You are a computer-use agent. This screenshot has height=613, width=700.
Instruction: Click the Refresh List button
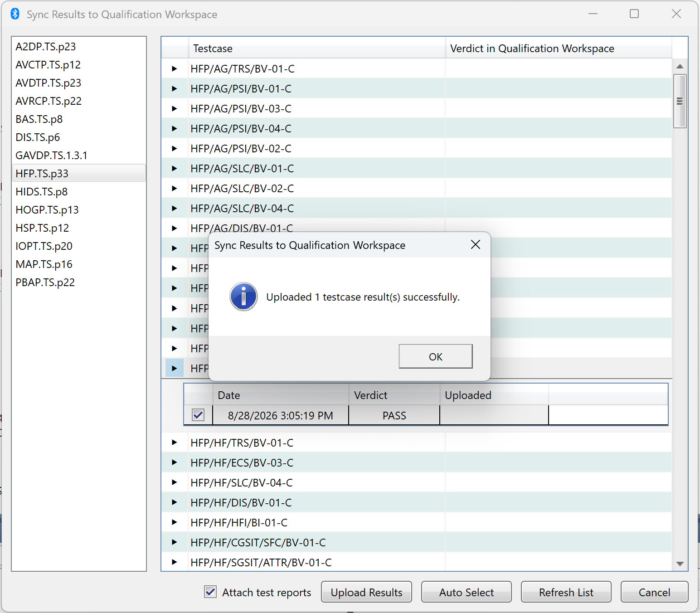[566, 592]
